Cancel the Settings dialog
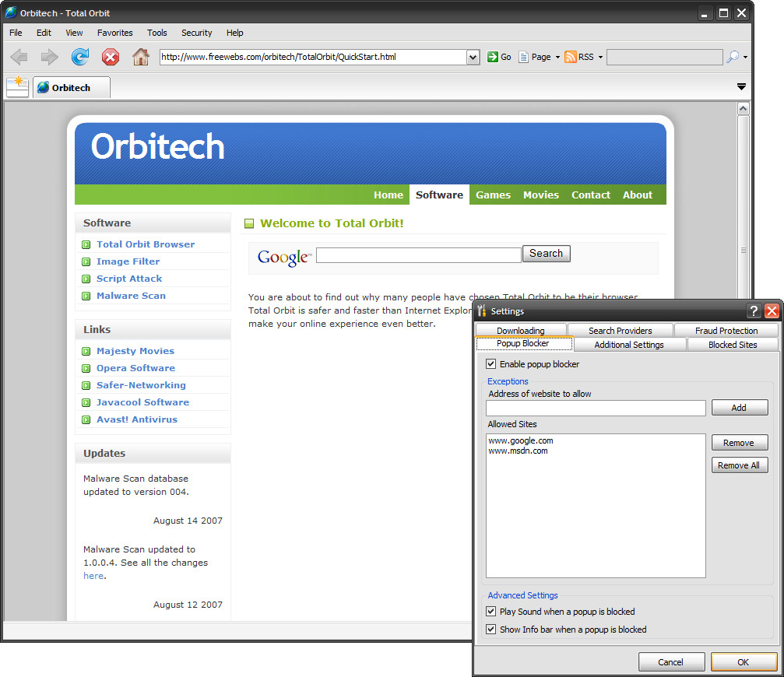This screenshot has width=784, height=677. [672, 662]
